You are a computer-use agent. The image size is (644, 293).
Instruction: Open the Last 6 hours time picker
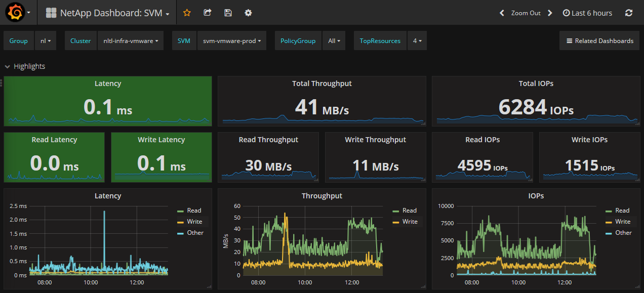point(587,13)
